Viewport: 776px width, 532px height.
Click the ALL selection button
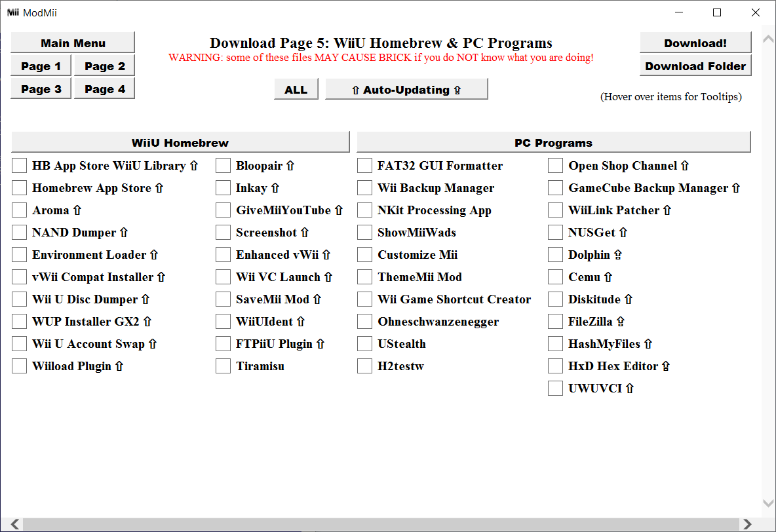click(x=296, y=89)
